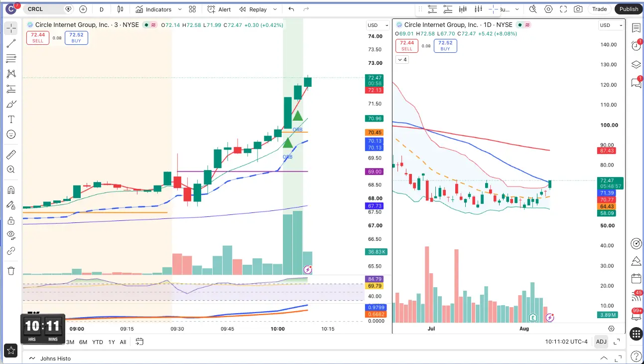Toggle the ADJ adjusted data button
The height and width of the screenshot is (364, 644).
(601, 342)
